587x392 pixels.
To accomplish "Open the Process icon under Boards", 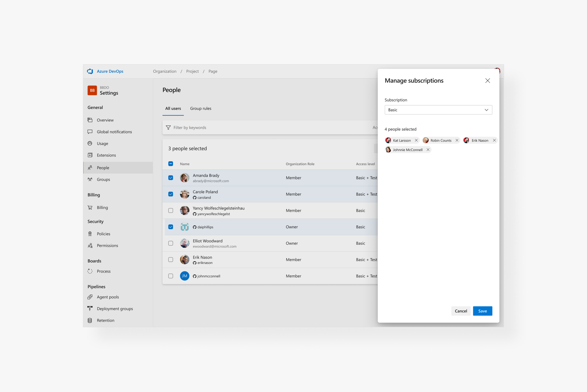I will click(90, 271).
